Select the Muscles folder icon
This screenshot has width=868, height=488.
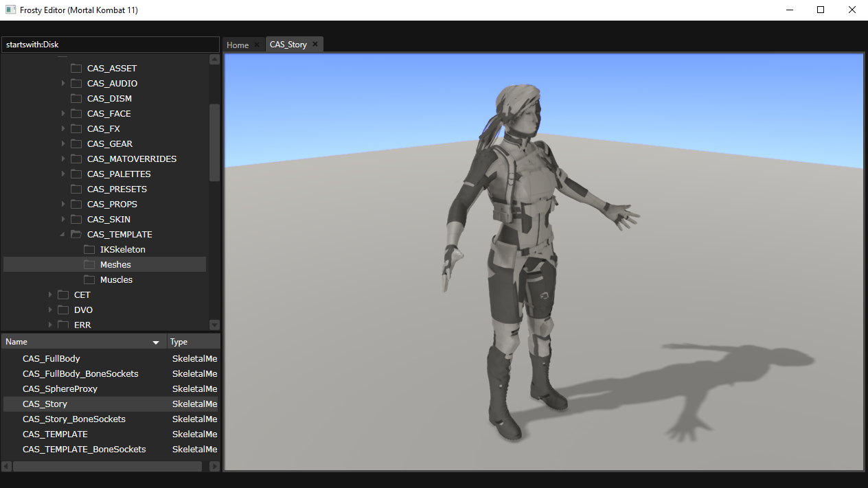coord(89,280)
